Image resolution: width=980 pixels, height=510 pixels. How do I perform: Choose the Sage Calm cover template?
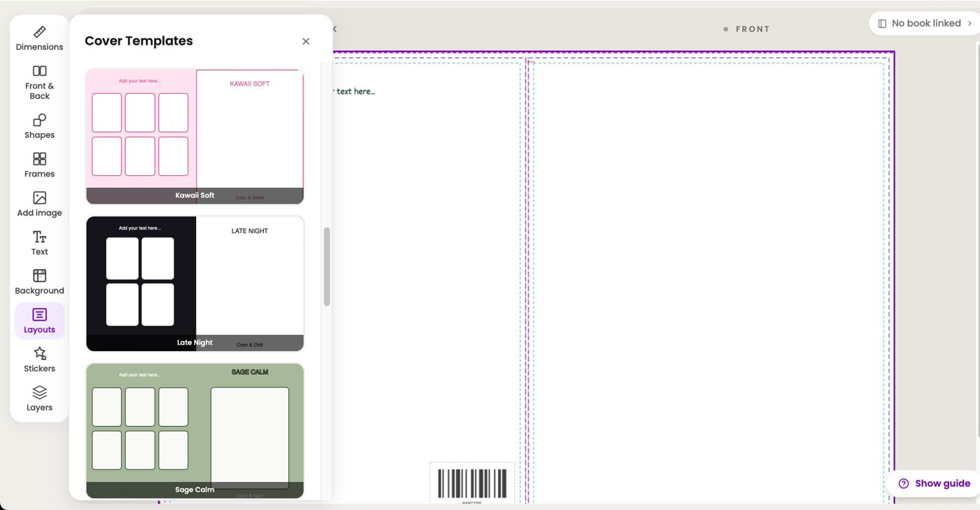coord(195,431)
